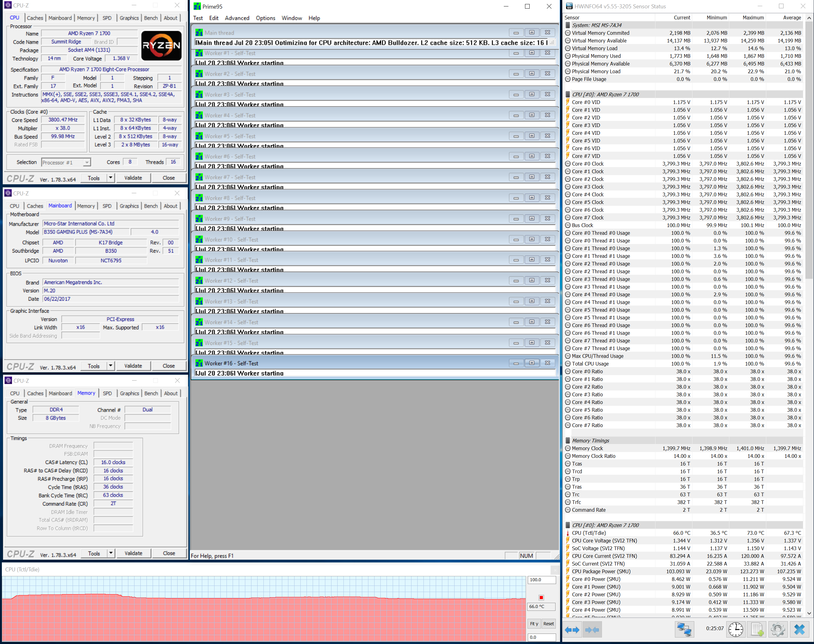The height and width of the screenshot is (644, 814).
Task: Click graph minimum value field 0.0
Action: [541, 637]
